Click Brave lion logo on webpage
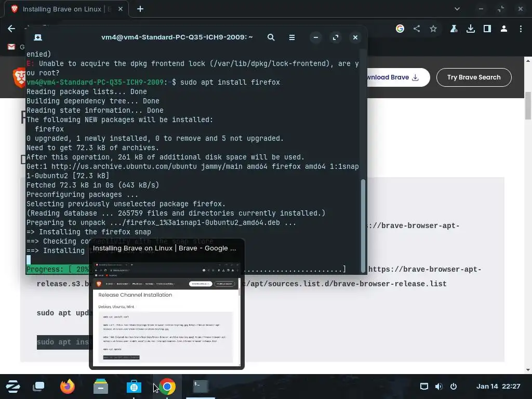The width and height of the screenshot is (532, 399). pyautogui.click(x=20, y=77)
